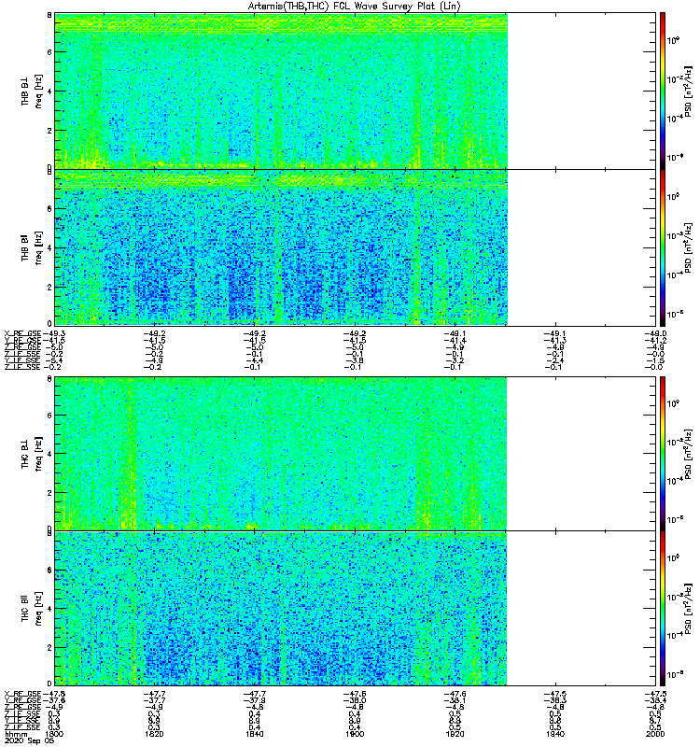This screenshot has width=700, height=747.
Task: Click the THB X_RE_GSE value -49.3
Action: 54,333
